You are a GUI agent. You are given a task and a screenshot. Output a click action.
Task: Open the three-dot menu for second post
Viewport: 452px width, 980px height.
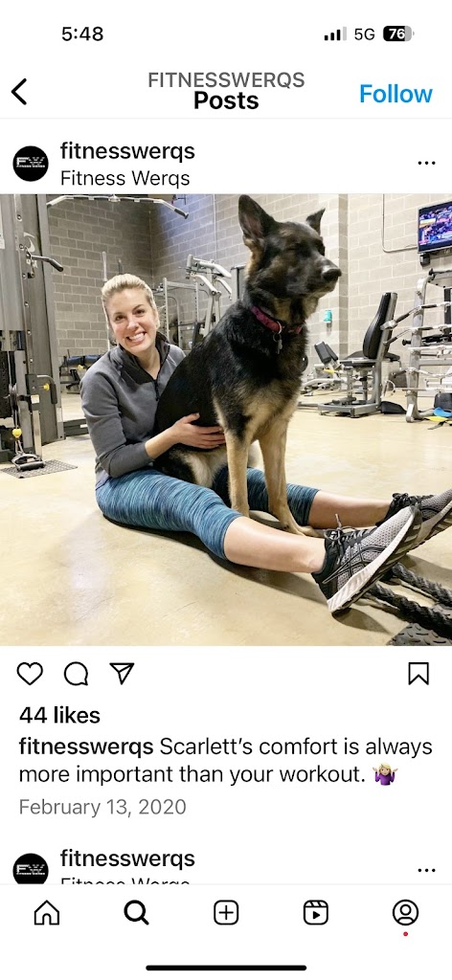[426, 870]
